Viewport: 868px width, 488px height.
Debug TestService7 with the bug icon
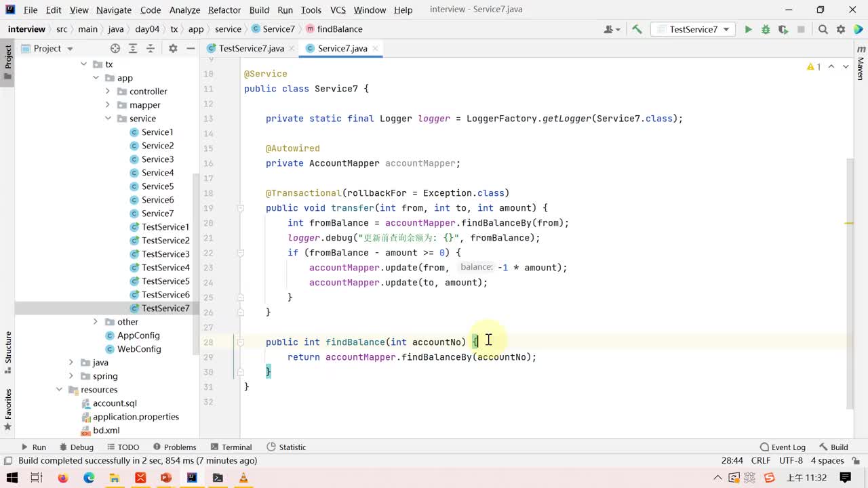(766, 29)
